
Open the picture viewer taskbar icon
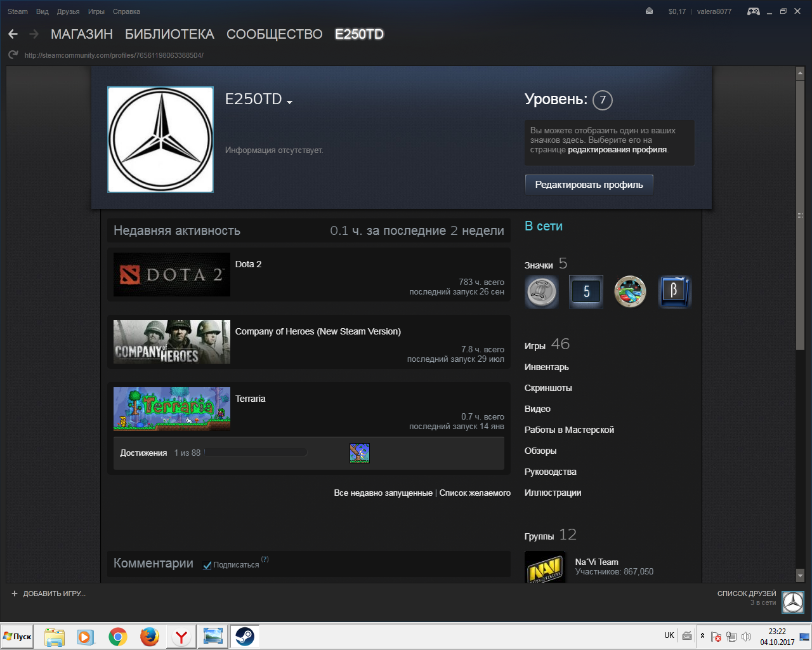(213, 636)
